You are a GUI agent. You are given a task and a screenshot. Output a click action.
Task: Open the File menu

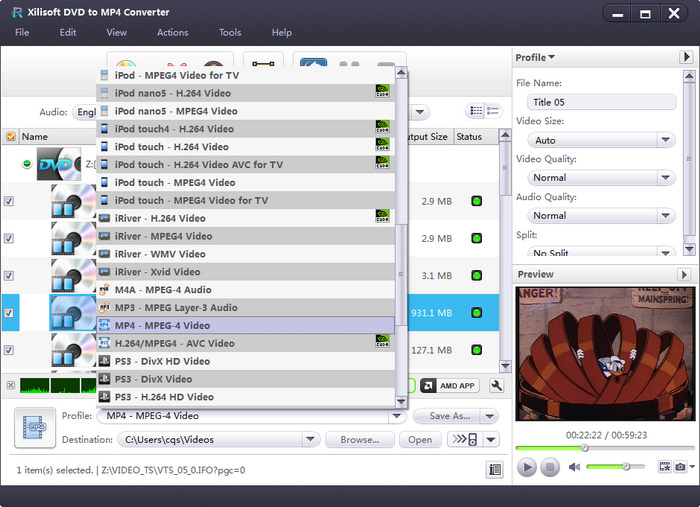click(x=22, y=33)
